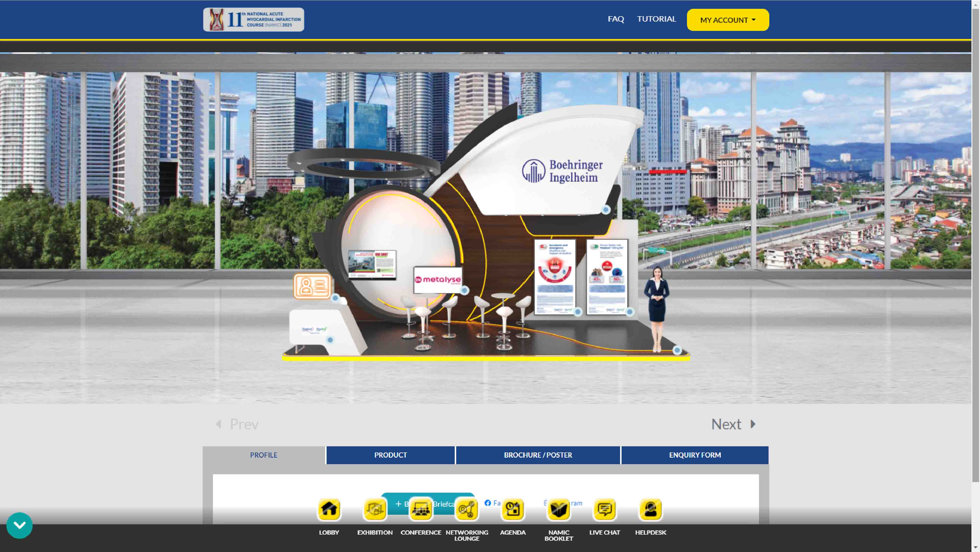Switch to the Product tab
980x552 pixels.
(390, 455)
